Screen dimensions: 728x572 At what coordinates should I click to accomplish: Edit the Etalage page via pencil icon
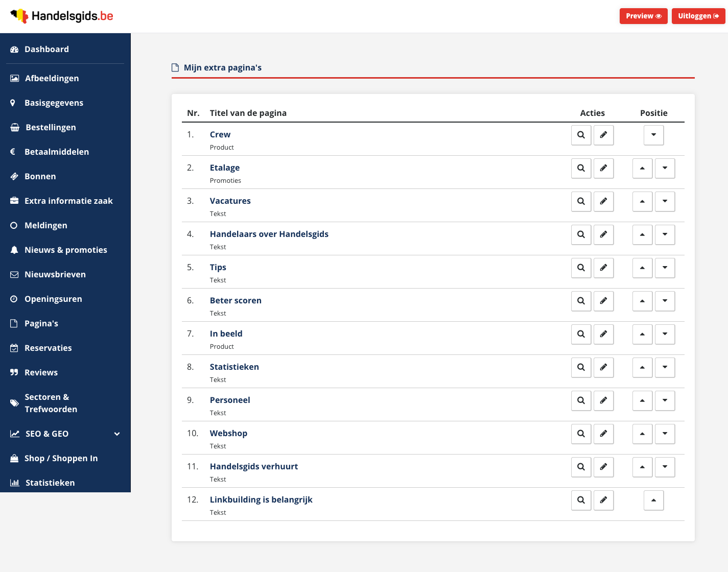point(603,168)
